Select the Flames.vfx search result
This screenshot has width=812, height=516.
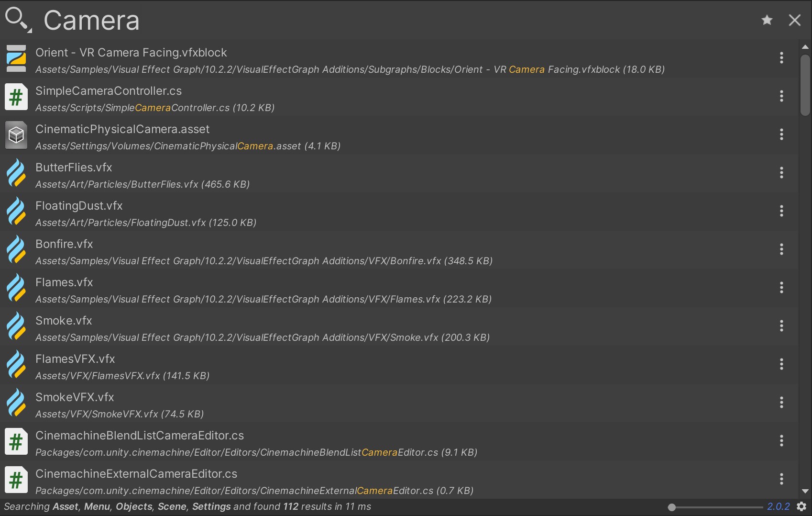(x=263, y=289)
